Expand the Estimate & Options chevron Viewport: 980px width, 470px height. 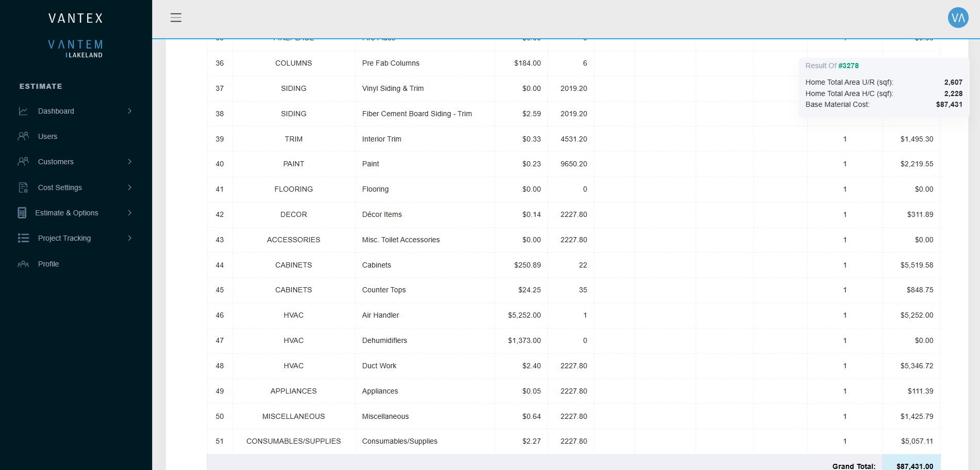pyautogui.click(x=130, y=213)
